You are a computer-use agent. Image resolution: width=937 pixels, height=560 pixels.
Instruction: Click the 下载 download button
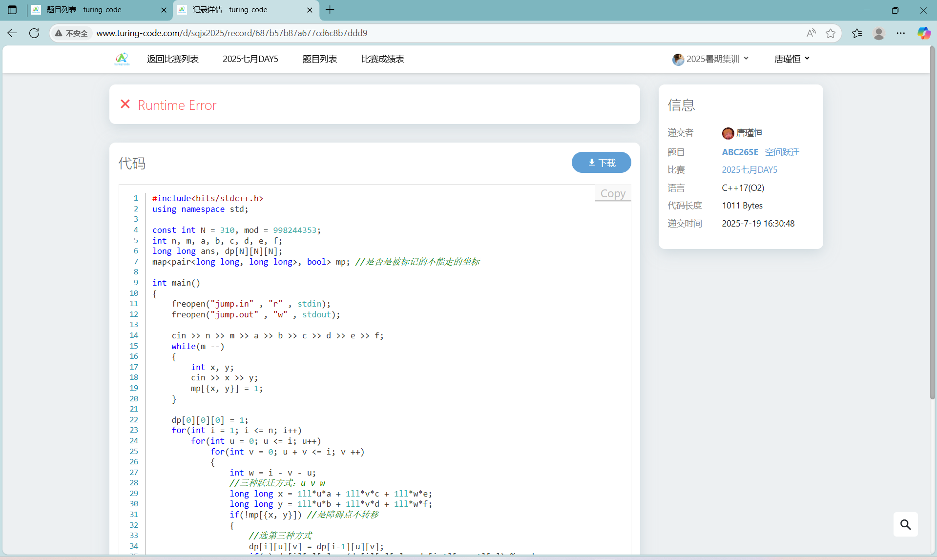(x=601, y=163)
